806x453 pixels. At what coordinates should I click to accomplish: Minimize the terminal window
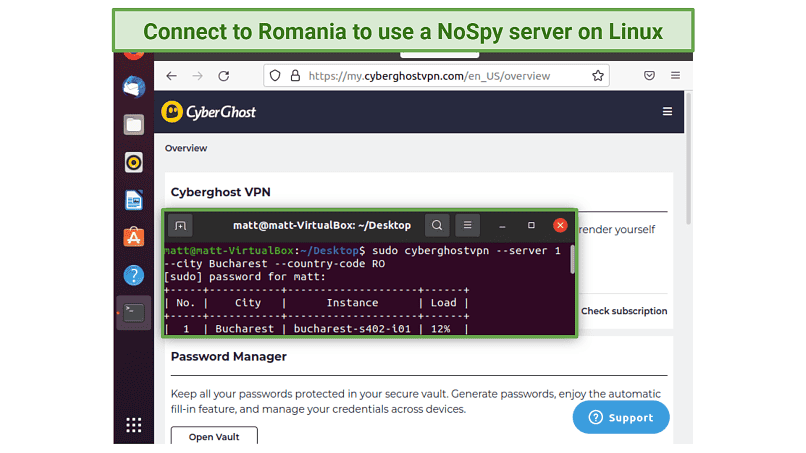[x=502, y=226]
